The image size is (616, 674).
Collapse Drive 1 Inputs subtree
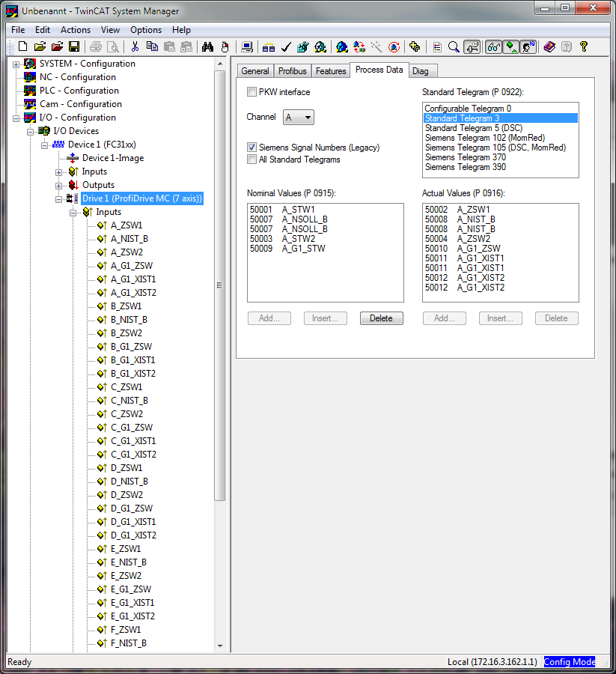pyautogui.click(x=73, y=213)
